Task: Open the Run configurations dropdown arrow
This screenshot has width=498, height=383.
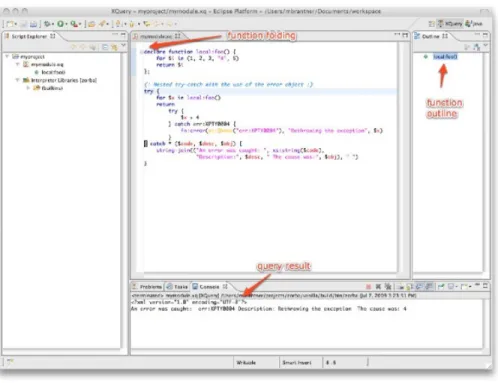Action: coord(66,24)
